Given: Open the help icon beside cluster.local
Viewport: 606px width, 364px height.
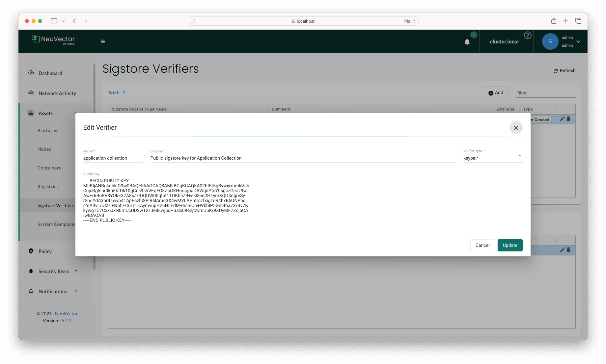Looking at the screenshot, I should (528, 35).
